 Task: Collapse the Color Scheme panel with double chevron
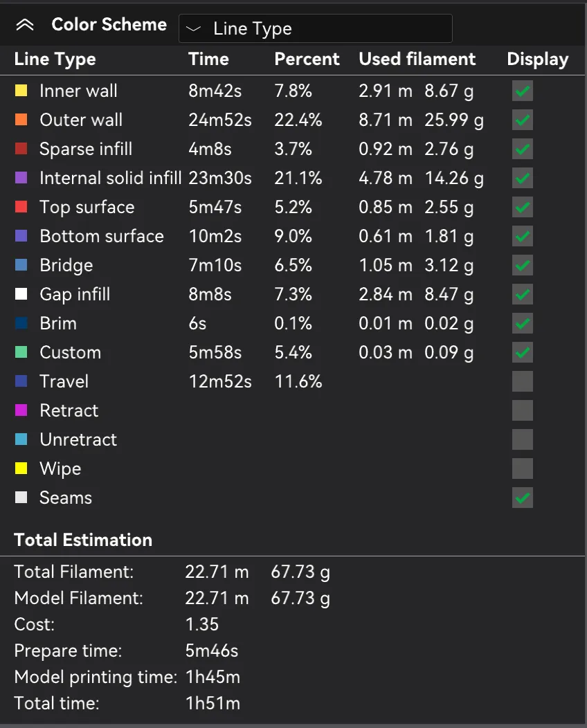pyautogui.click(x=25, y=25)
